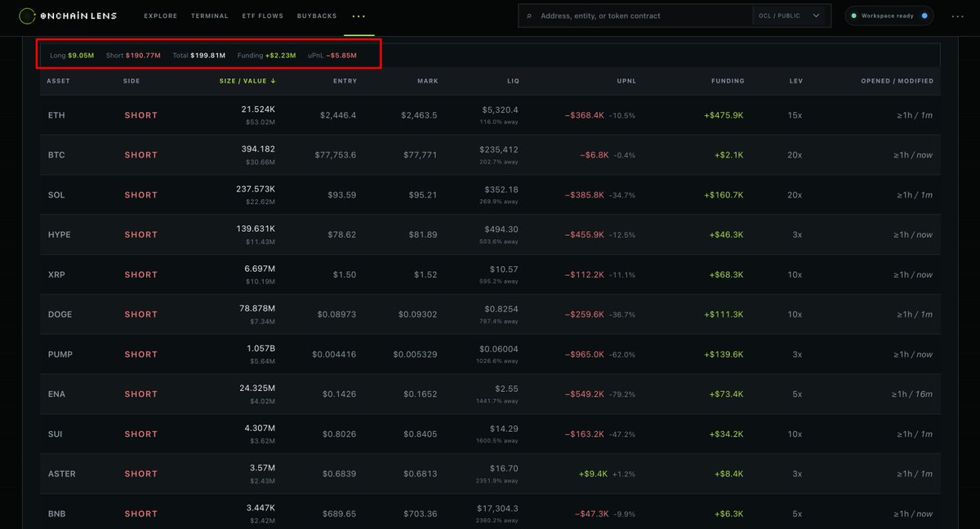Focus the address or token search field
Viewport: 980px width, 529px height.
coord(645,16)
